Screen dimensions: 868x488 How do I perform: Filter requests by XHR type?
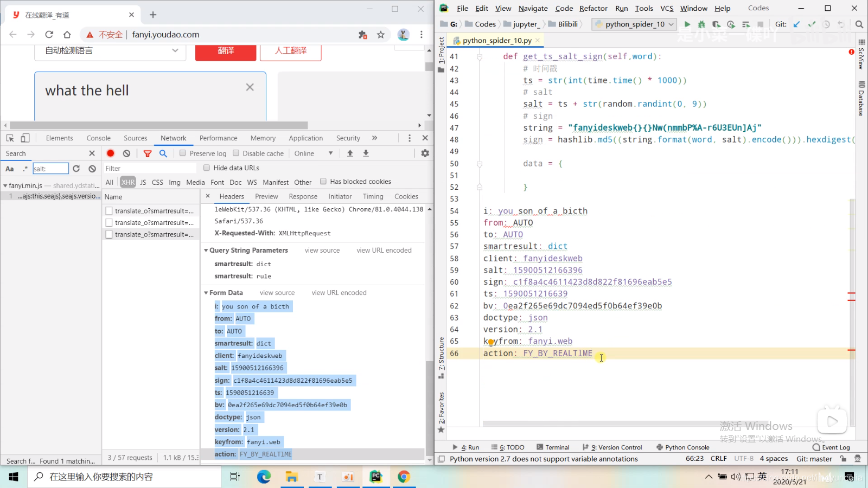pos(128,182)
